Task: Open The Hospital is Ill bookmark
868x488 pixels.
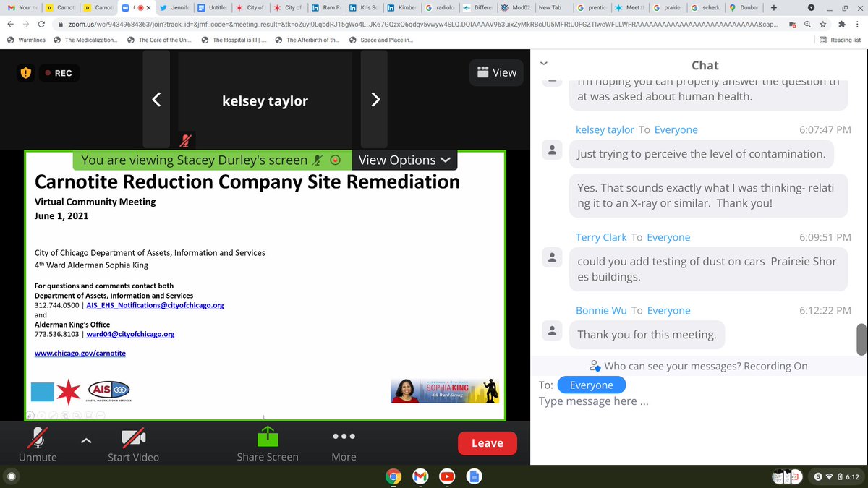Action: 235,40
